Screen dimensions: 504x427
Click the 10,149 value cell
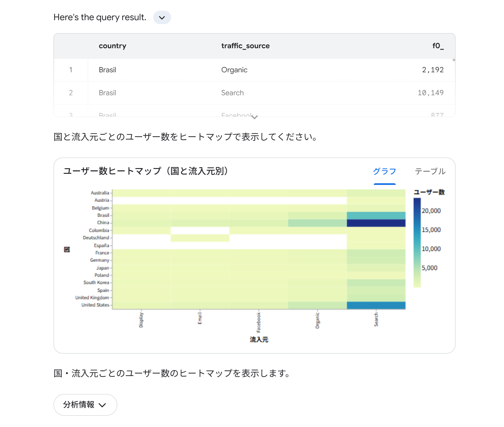[431, 93]
